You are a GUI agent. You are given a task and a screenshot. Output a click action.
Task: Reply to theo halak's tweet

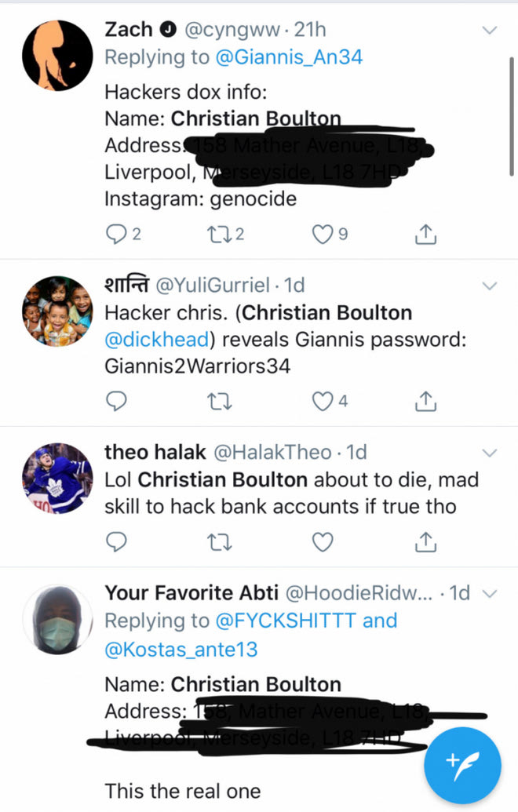point(116,541)
